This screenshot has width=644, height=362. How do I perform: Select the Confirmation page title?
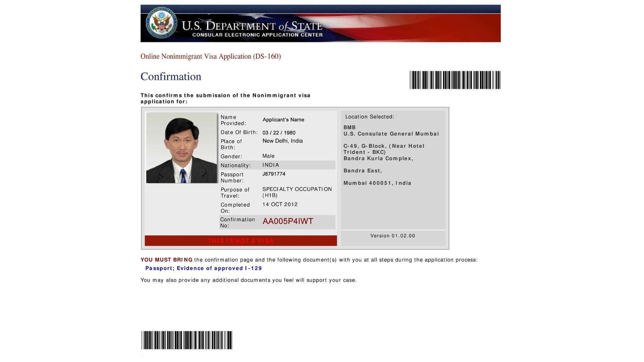pyautogui.click(x=171, y=76)
